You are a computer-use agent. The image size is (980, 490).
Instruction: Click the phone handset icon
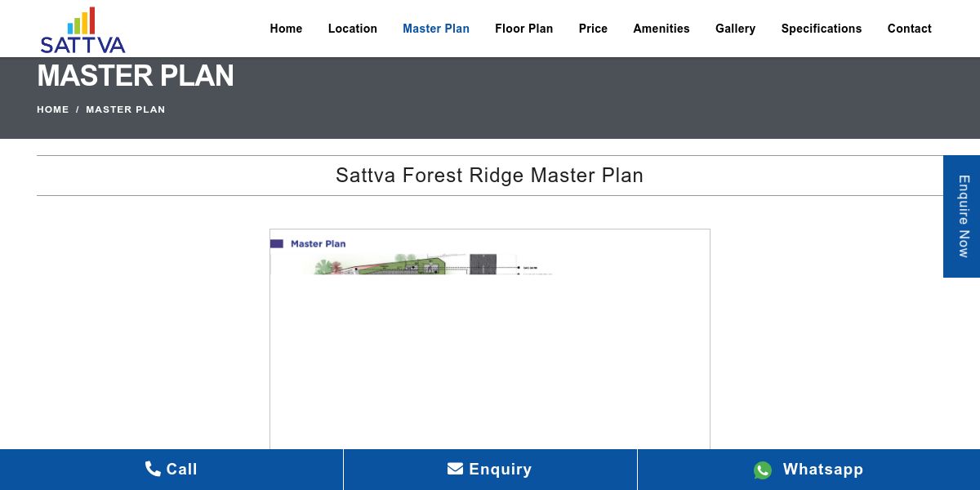(x=153, y=469)
